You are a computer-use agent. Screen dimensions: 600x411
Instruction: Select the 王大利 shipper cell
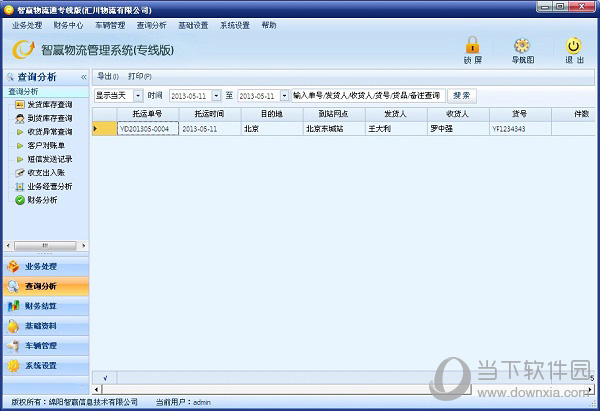tap(396, 129)
